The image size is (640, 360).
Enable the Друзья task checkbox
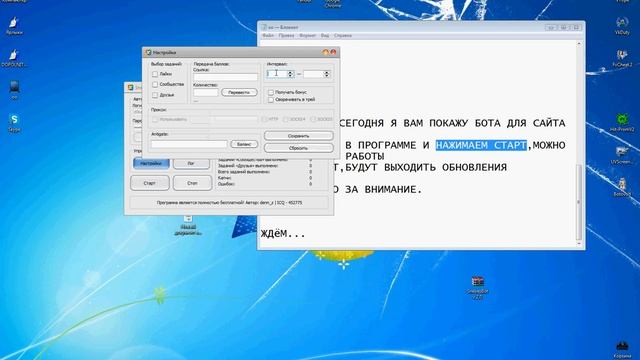[x=155, y=95]
